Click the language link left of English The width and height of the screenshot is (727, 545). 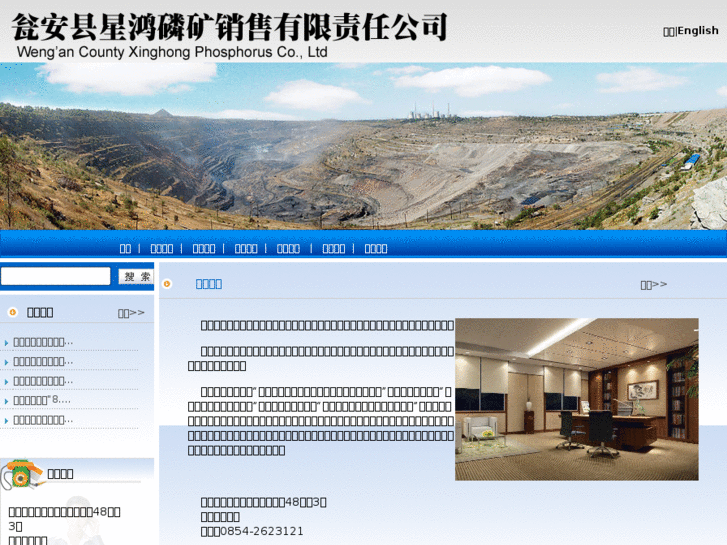point(670,31)
